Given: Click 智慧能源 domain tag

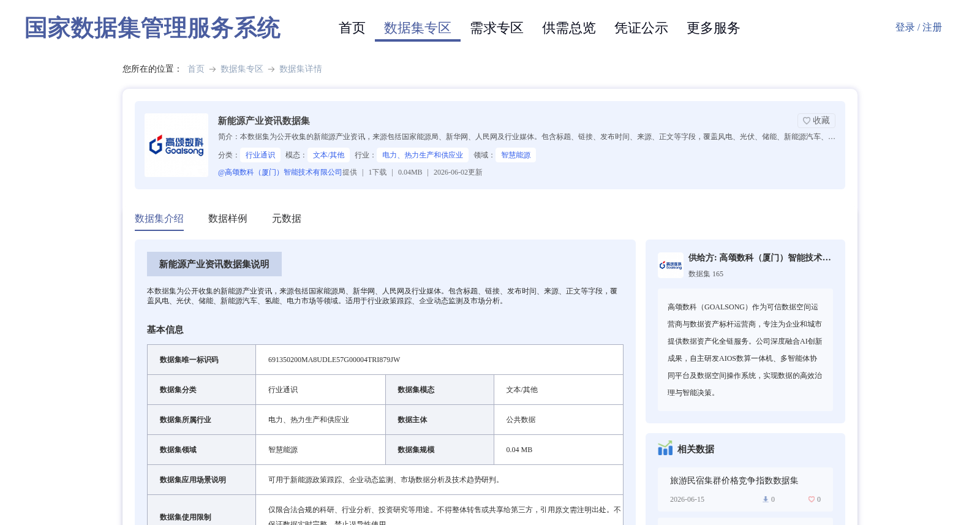Looking at the screenshot, I should tap(516, 155).
